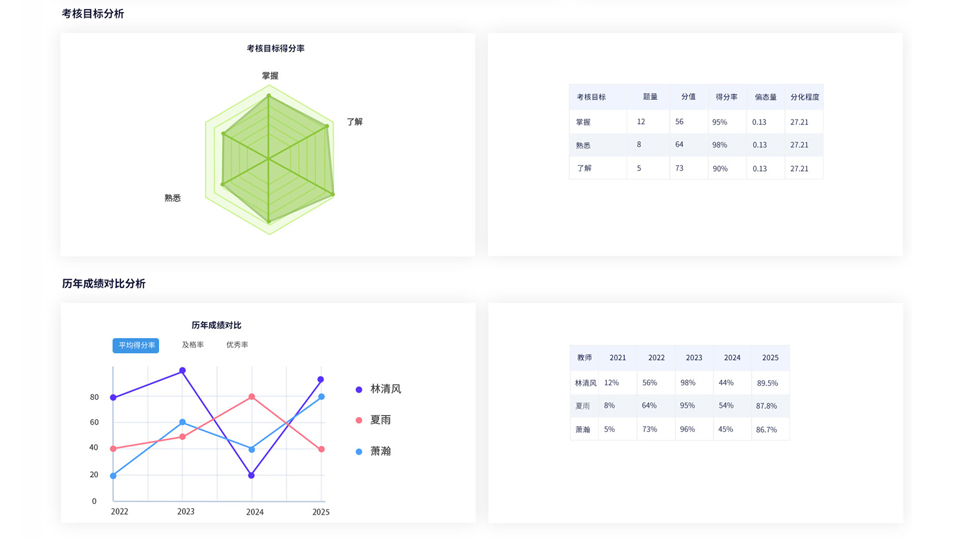Toggle the 夏雨 legend series

coord(373,420)
